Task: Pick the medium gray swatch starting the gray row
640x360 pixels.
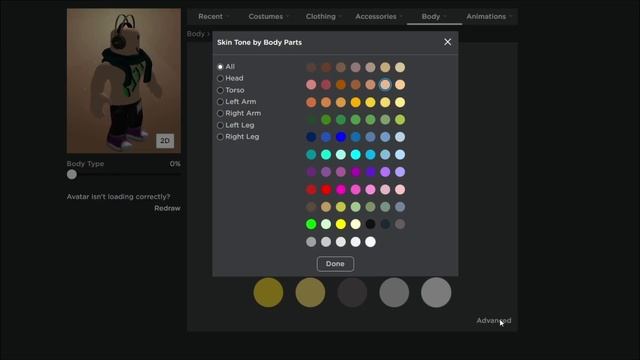Action: [311, 242]
